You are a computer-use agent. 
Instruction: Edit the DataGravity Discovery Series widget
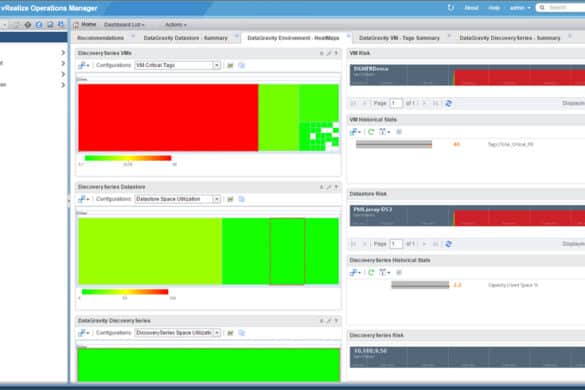(x=329, y=321)
